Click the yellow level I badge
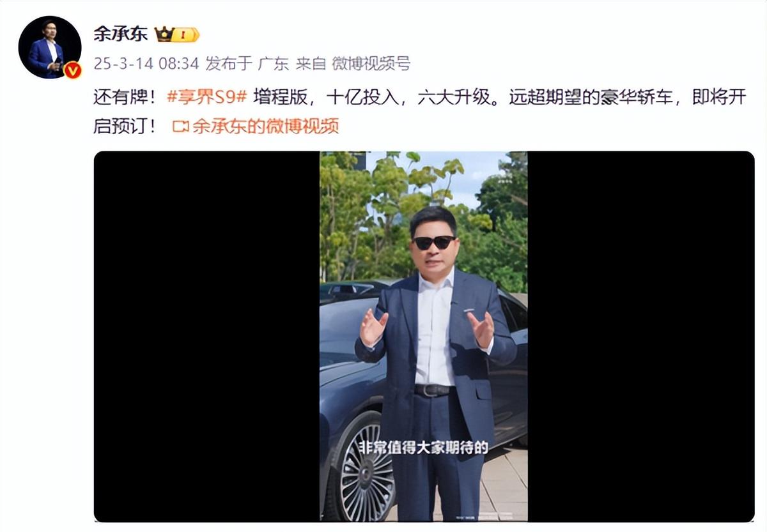This screenshot has height=532, width=767. point(186,35)
